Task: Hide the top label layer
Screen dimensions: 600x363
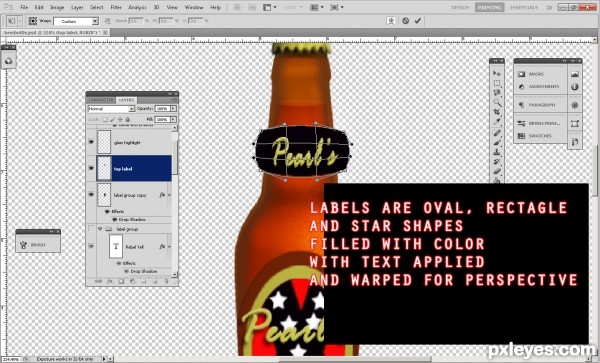Action: [x=91, y=168]
